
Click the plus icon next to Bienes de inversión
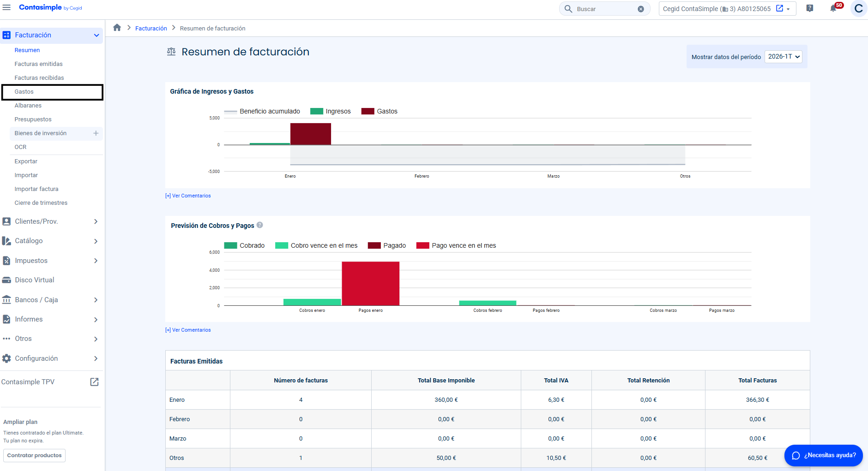[x=96, y=133]
